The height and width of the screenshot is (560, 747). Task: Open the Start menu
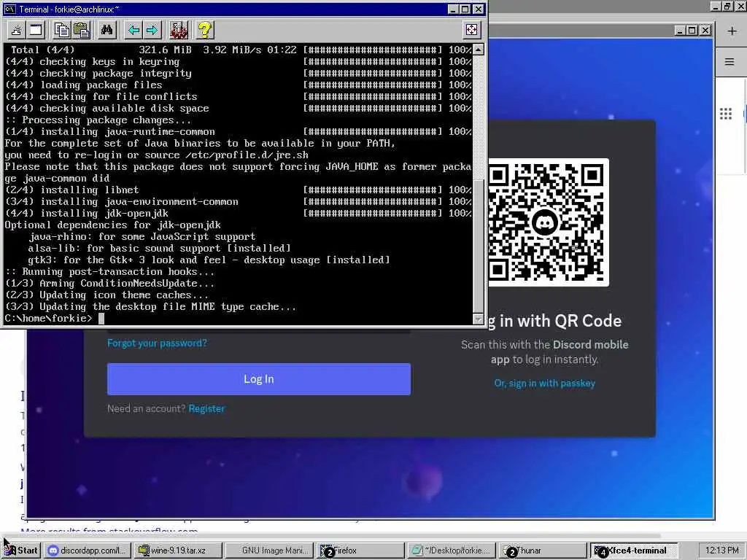(21, 551)
